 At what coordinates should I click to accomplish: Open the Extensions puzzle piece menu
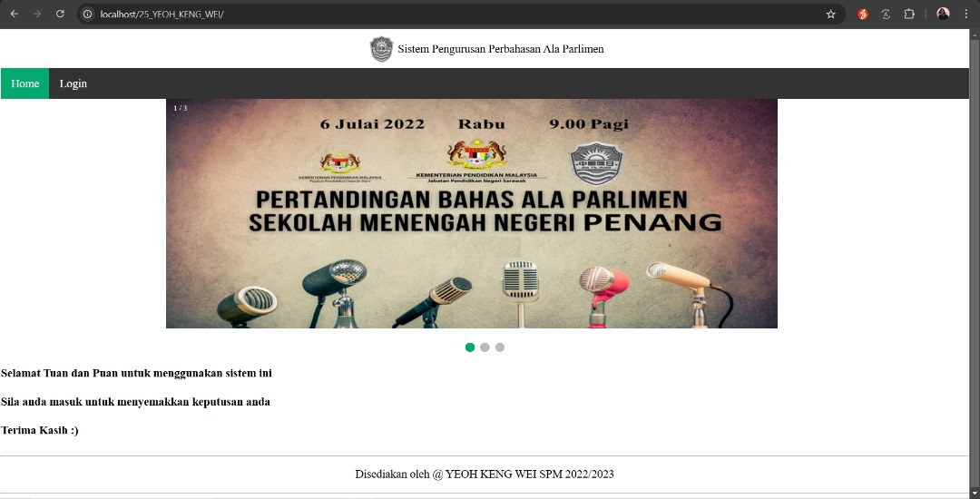[909, 14]
